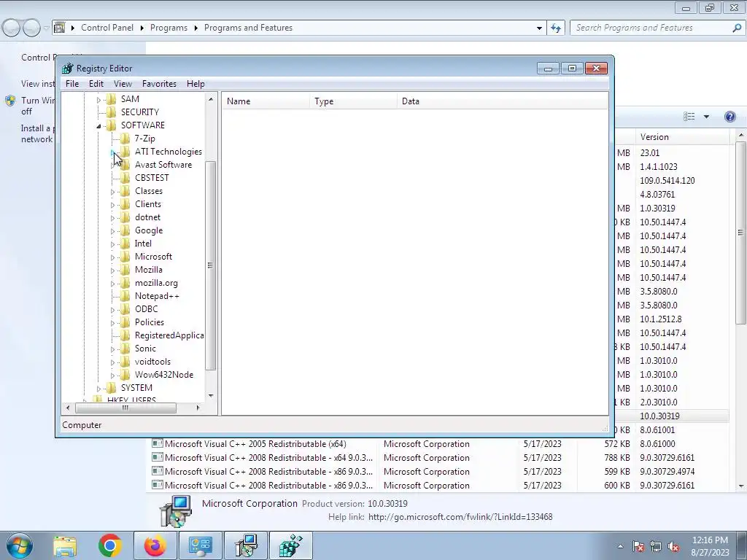Click Control Panel in the breadcrumb
747x560 pixels.
[107, 28]
